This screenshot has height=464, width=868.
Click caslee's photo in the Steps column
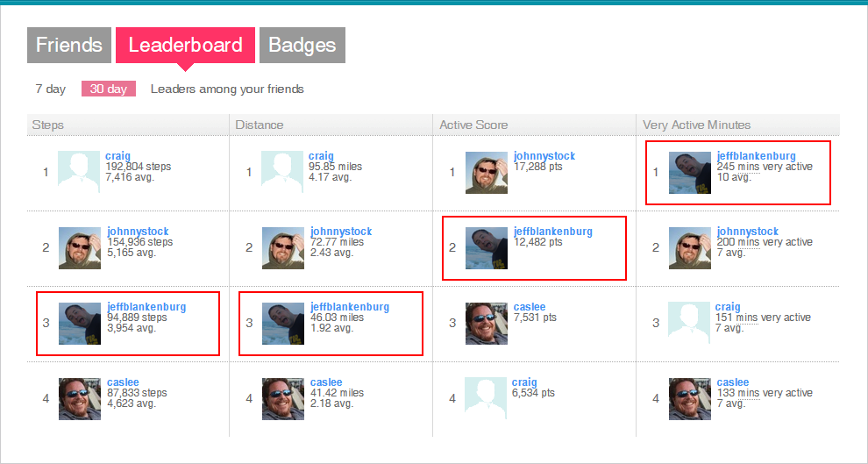tap(80, 399)
